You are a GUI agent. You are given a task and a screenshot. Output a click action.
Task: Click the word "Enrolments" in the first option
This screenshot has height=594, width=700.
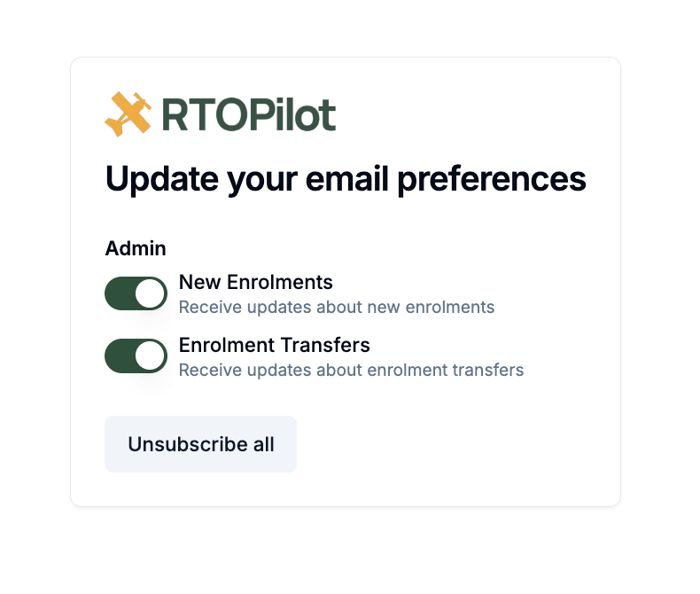[x=280, y=282]
